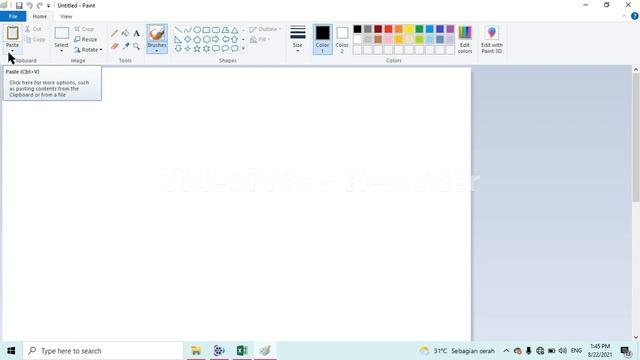Pick the orange color swatch
Screen dimensions: 640x360
point(398,29)
